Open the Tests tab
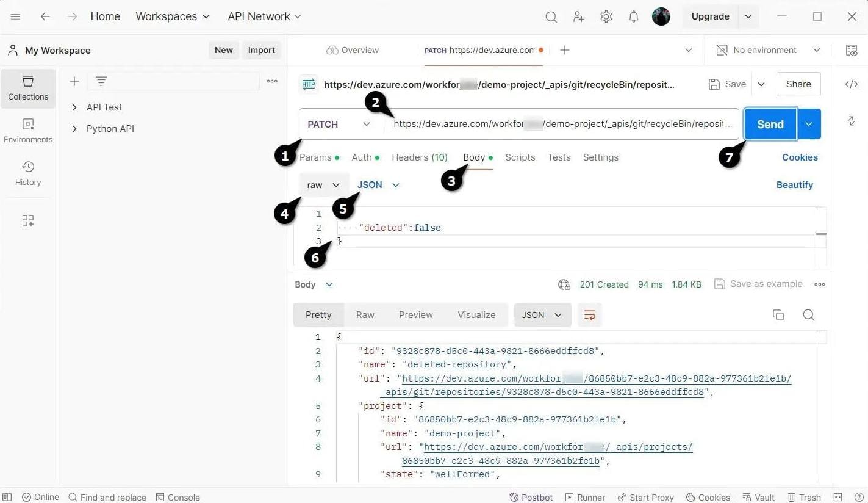 559,157
